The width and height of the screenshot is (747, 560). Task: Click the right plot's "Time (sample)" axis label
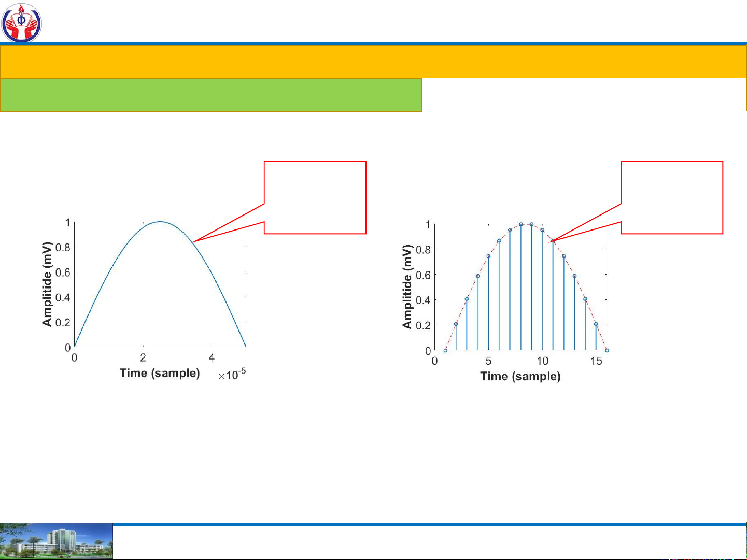(520, 376)
